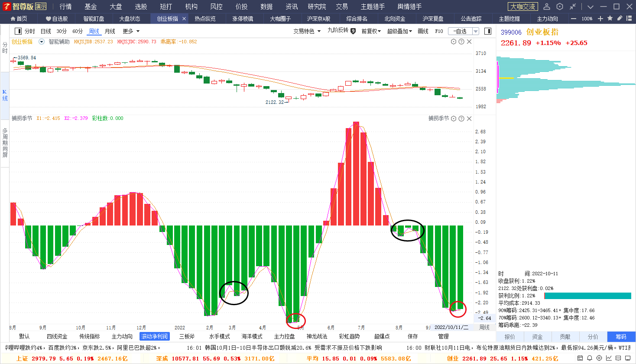The image size is (636, 364).
Task: Click the 分时 vertical side tab
Action: pos(5,48)
